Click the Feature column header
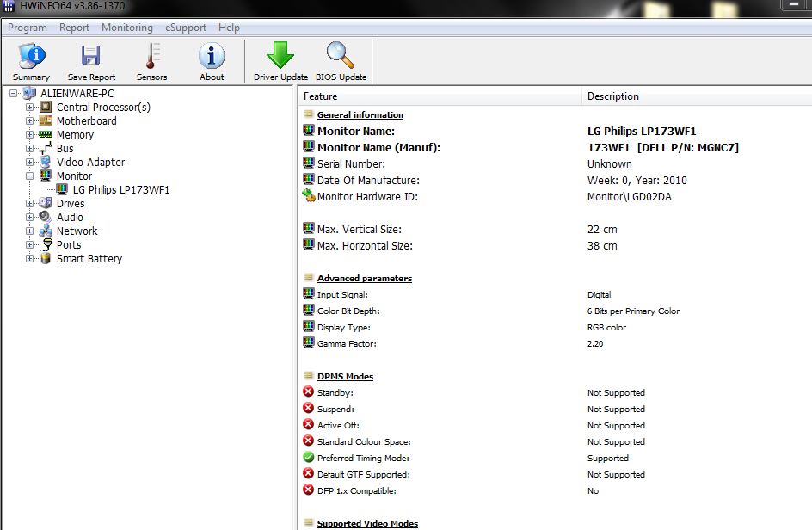The image size is (812, 530). [440, 96]
